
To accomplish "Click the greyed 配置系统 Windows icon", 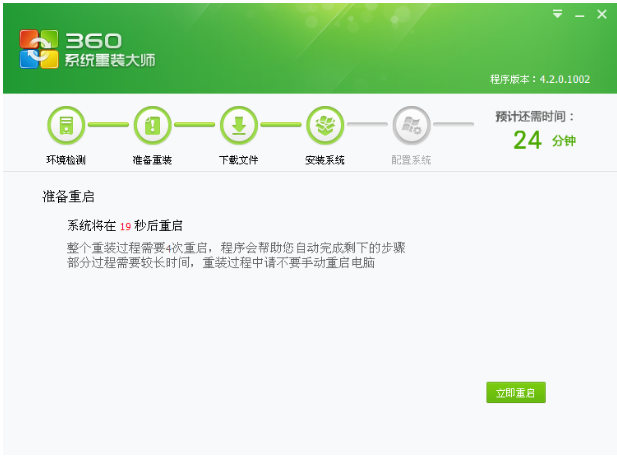I will [x=411, y=125].
